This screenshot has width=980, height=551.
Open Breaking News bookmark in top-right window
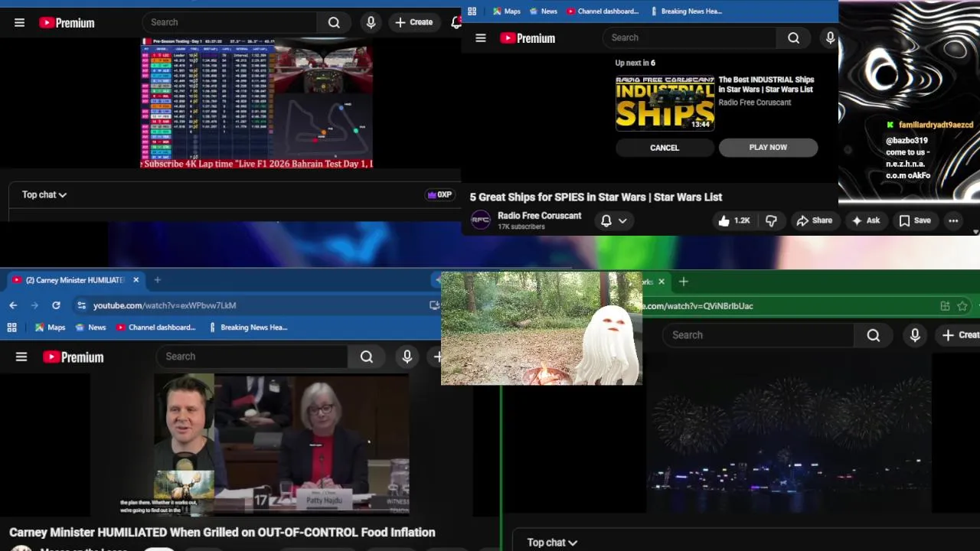(686, 11)
